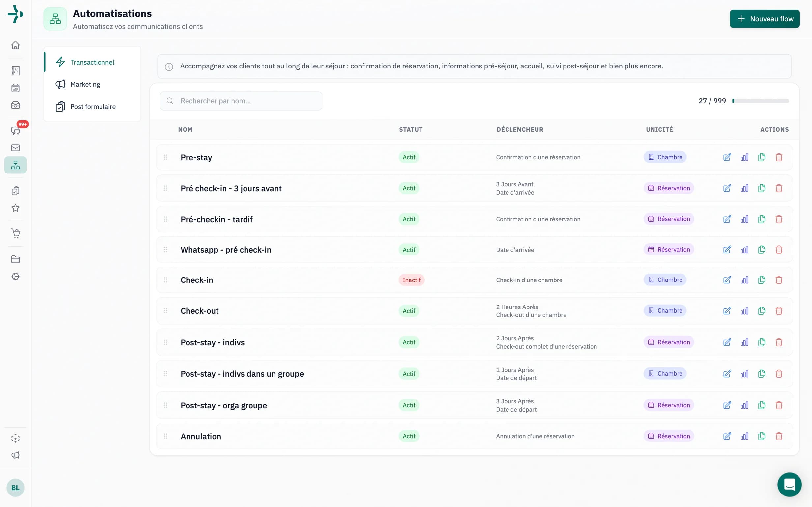Toggle the Inactif status of Check-in

point(411,280)
